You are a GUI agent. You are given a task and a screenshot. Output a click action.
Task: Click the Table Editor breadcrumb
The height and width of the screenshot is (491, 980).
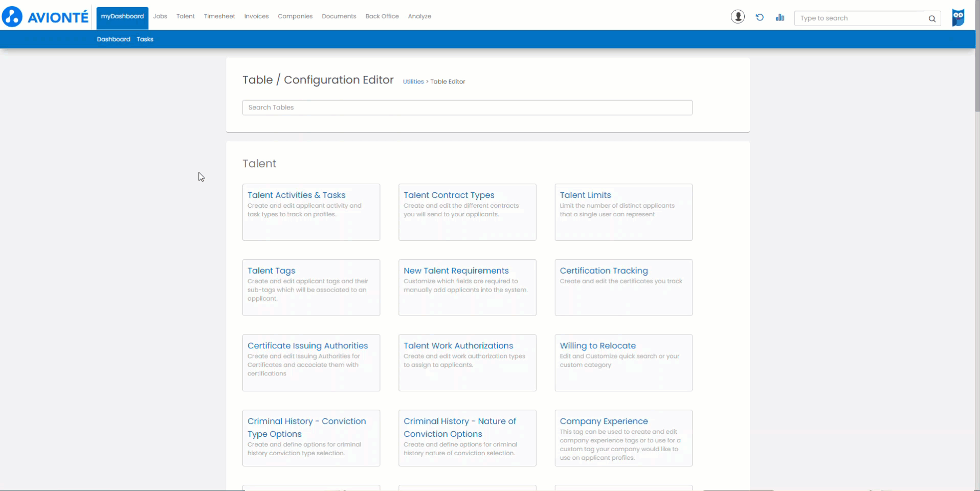448,81
